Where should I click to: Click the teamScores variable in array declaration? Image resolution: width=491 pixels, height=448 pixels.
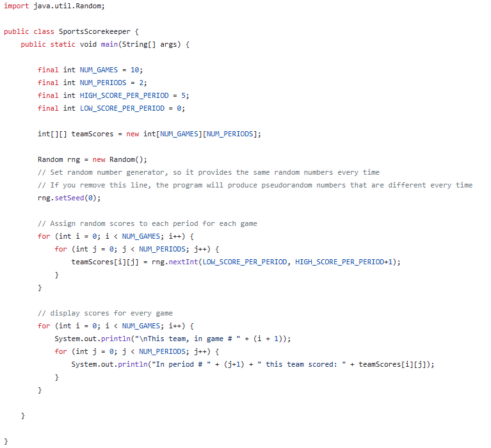click(x=92, y=134)
